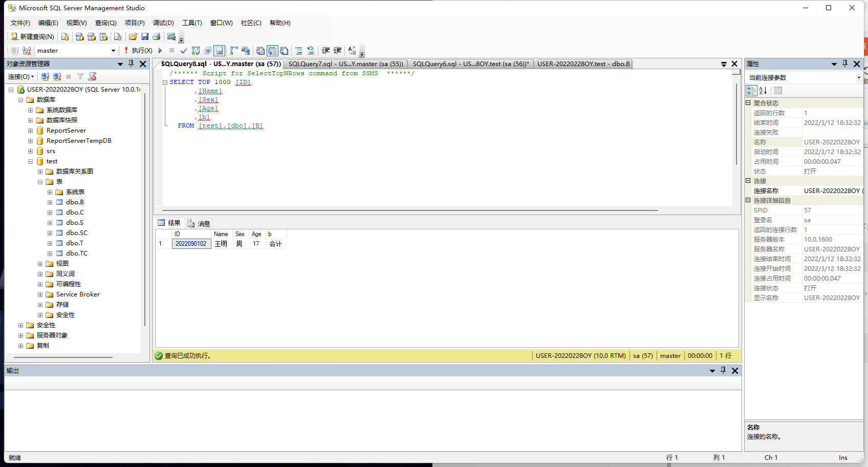The image size is (868, 467).
Task: Switch output to Results to File
Action: [284, 51]
